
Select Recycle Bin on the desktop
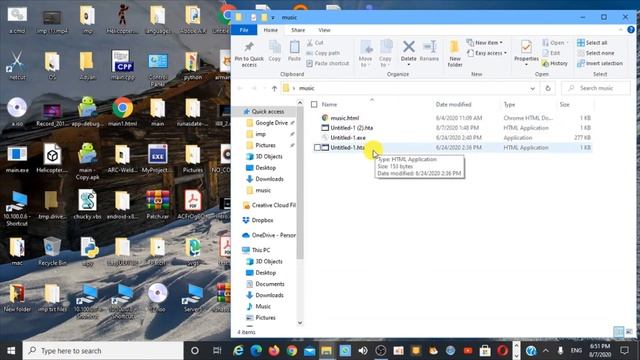click(52, 251)
